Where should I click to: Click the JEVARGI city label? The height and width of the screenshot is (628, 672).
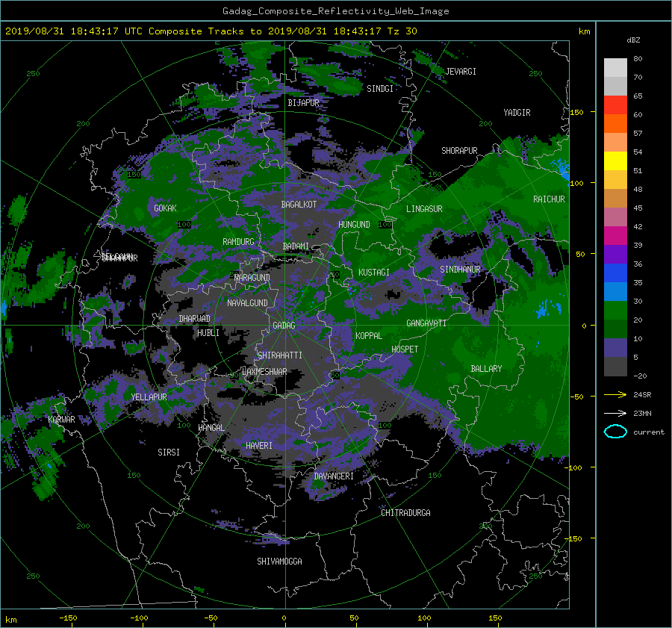pos(461,72)
